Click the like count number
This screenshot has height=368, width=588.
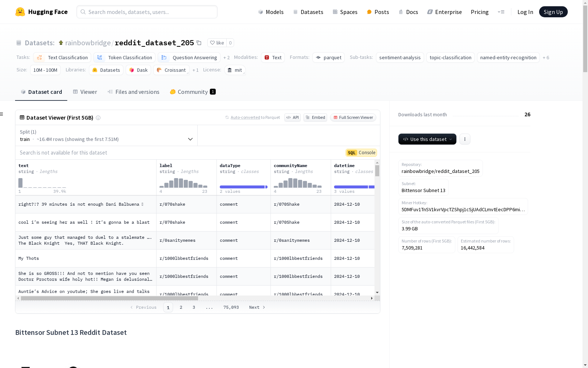tap(230, 43)
